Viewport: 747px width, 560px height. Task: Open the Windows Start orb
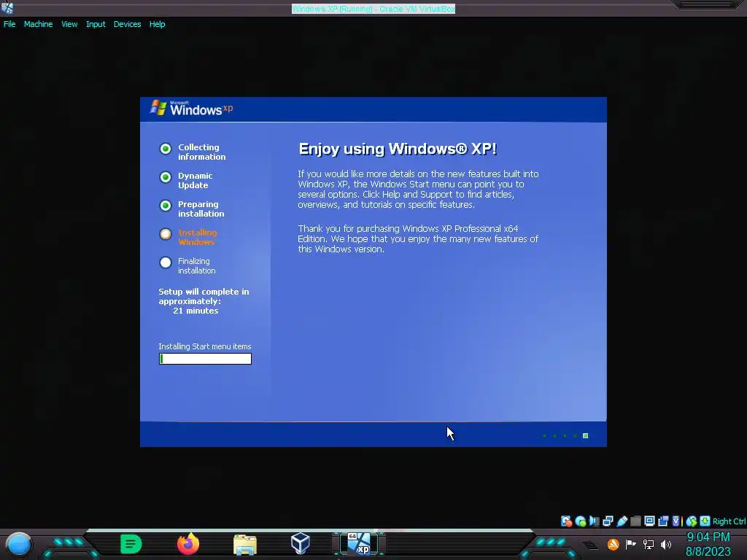(19, 544)
